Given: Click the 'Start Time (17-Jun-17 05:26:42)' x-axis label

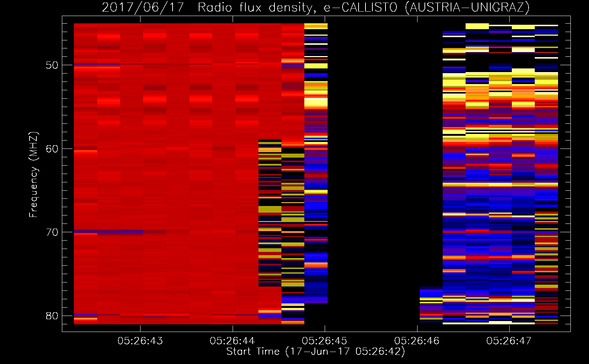Looking at the screenshot, I should point(316,352).
